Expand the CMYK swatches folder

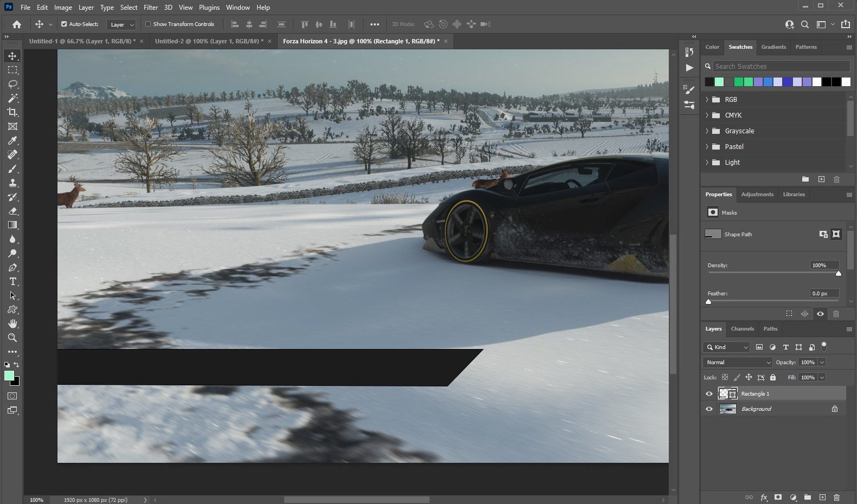[x=707, y=115]
